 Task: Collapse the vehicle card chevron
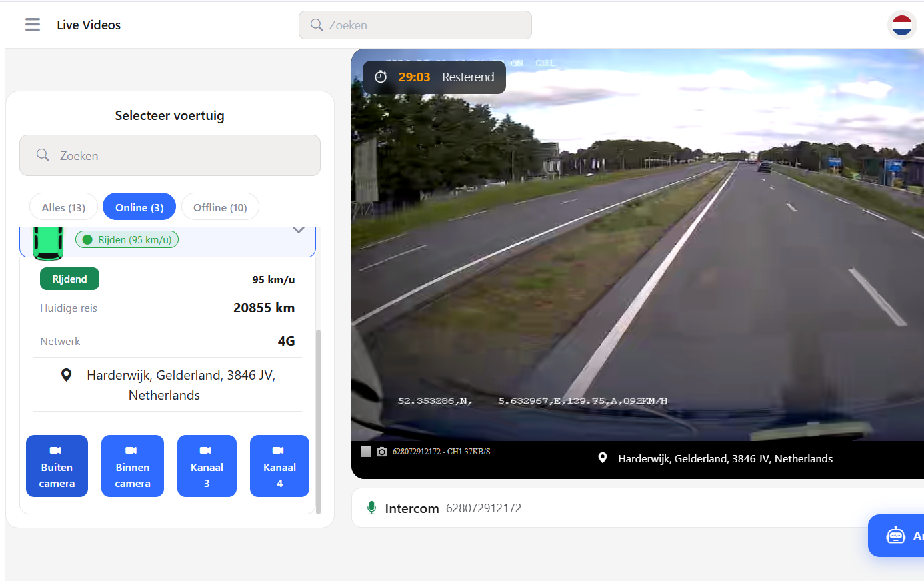[x=299, y=230]
